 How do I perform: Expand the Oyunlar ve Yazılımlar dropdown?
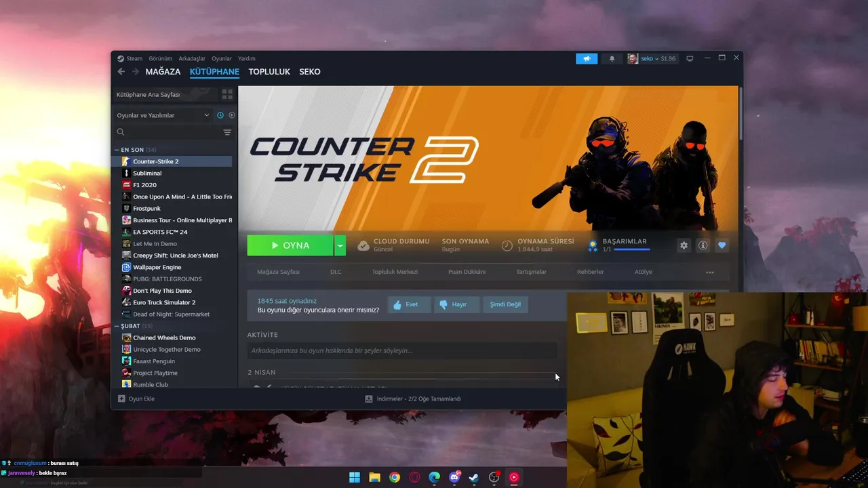163,115
